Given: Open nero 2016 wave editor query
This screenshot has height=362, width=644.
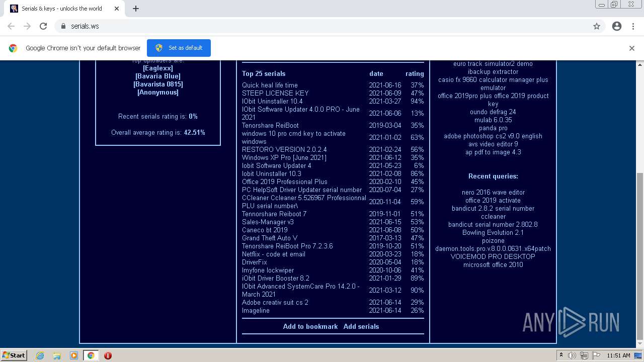Looking at the screenshot, I should 493,192.
